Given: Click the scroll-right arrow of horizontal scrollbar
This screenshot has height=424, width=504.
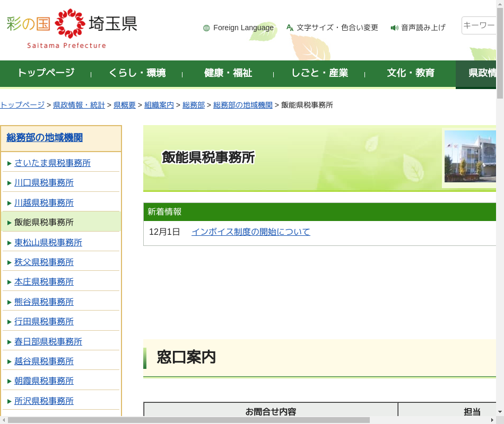Looking at the screenshot, I should [492, 420].
